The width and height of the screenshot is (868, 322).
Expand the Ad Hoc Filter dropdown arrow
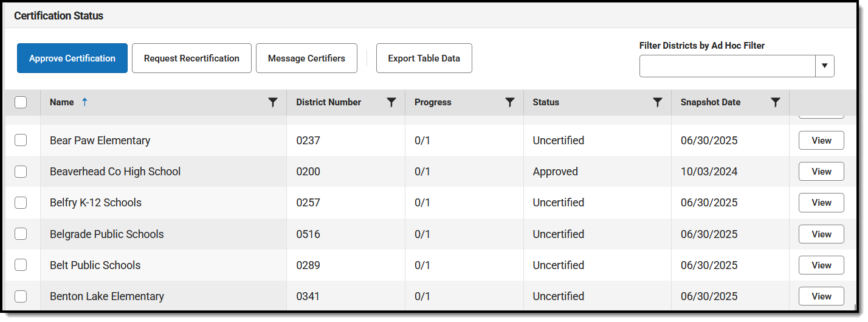tap(825, 66)
